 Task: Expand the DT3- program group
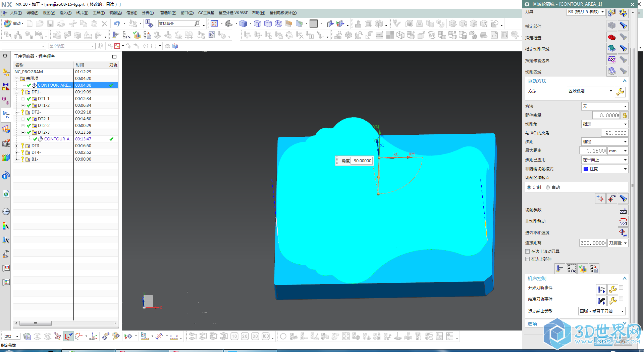tap(16, 146)
